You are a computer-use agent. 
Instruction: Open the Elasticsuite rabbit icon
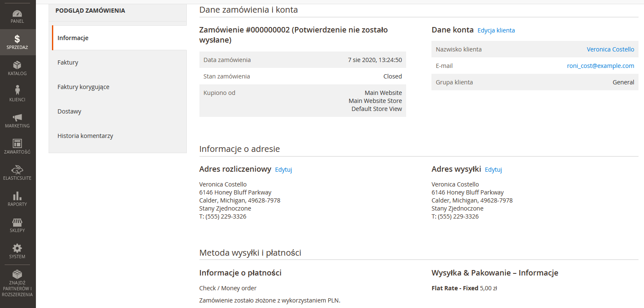17,170
